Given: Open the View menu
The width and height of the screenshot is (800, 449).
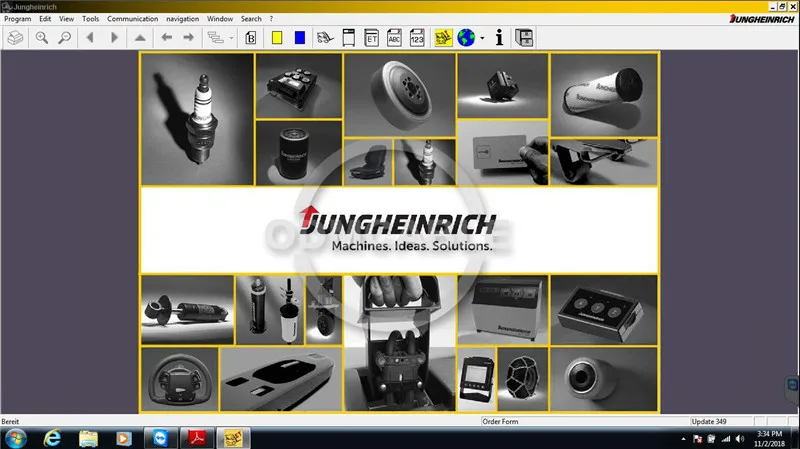Looking at the screenshot, I should [66, 19].
